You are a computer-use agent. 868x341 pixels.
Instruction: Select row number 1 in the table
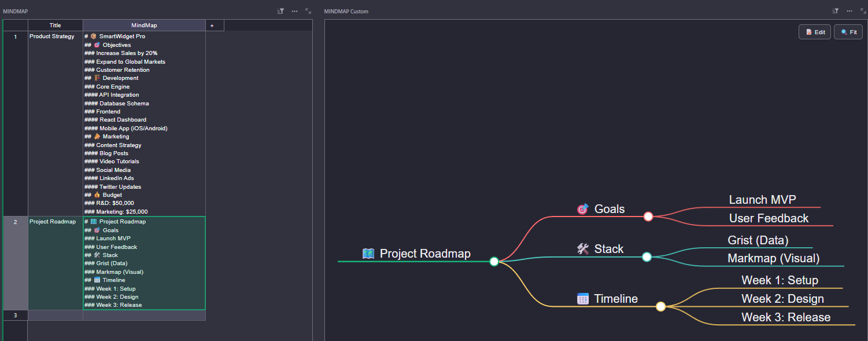[15, 36]
